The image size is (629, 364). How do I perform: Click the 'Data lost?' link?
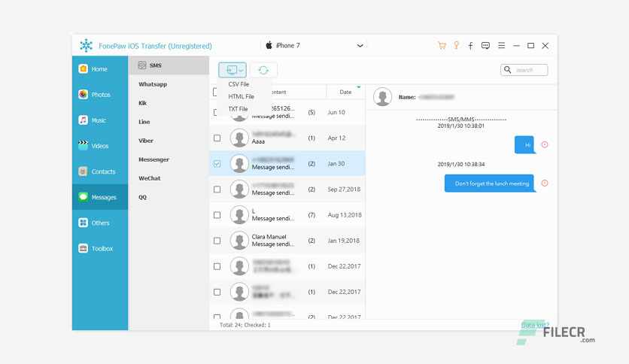click(535, 325)
